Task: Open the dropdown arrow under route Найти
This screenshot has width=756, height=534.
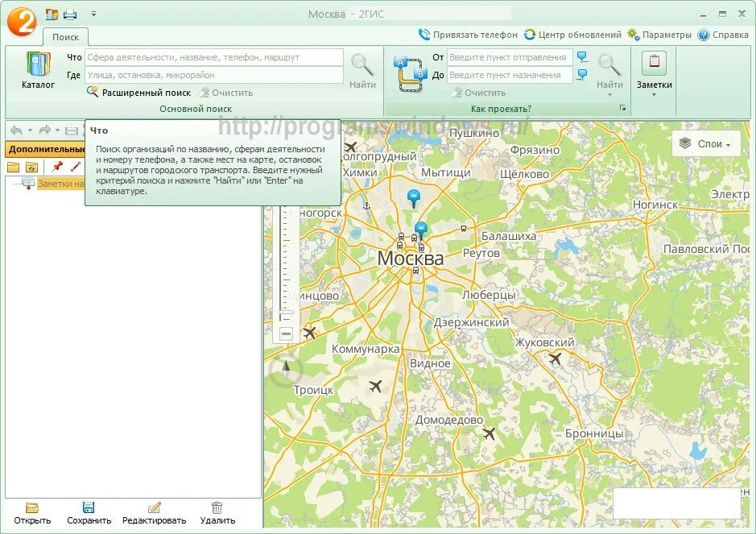Action: pos(609,95)
